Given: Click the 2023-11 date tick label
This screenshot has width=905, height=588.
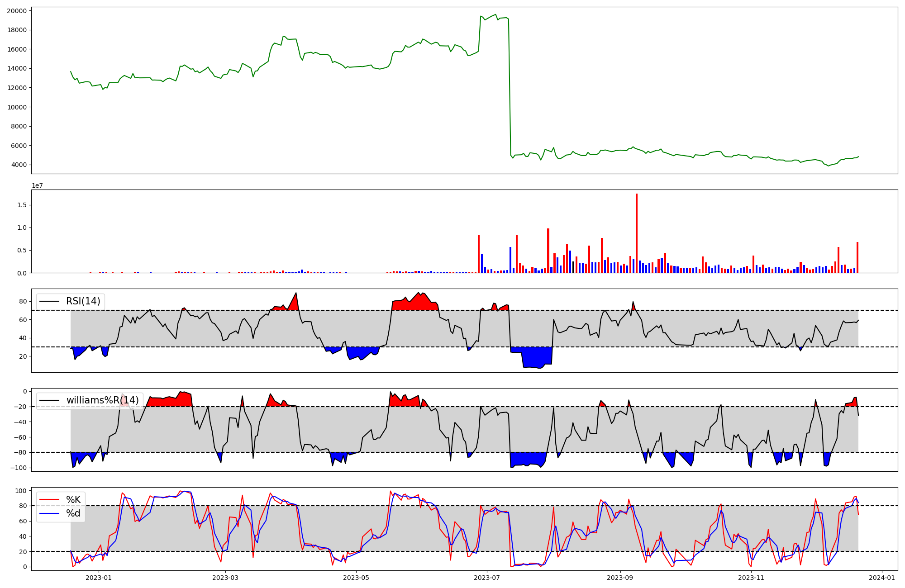Looking at the screenshot, I should click(x=751, y=578).
